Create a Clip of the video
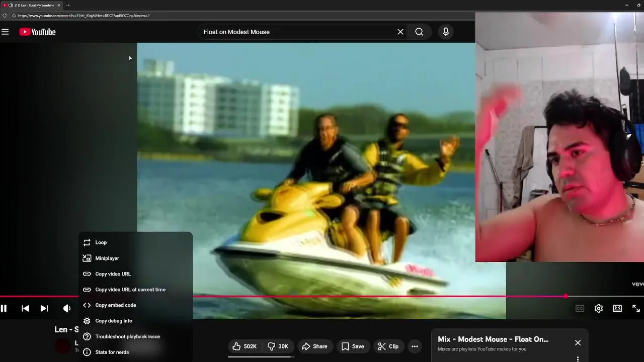Viewport: 644px width, 362px height. (388, 346)
